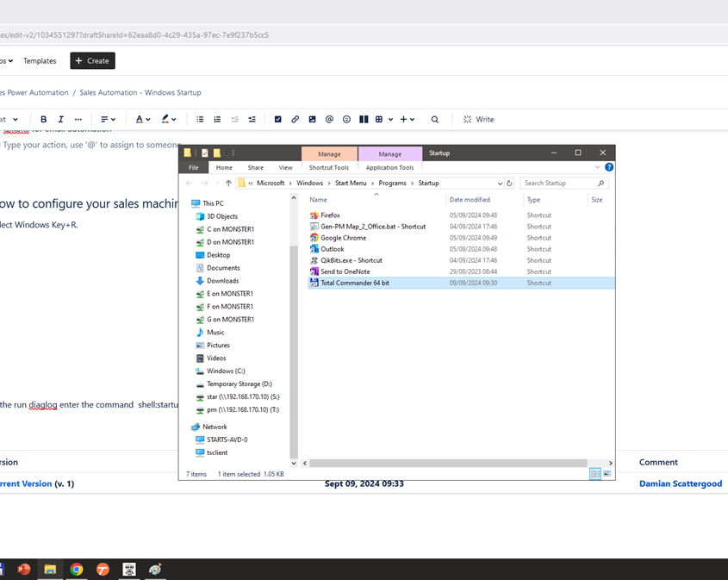Go up one folder level
Viewport: 728px width, 580px height.
coord(228,184)
